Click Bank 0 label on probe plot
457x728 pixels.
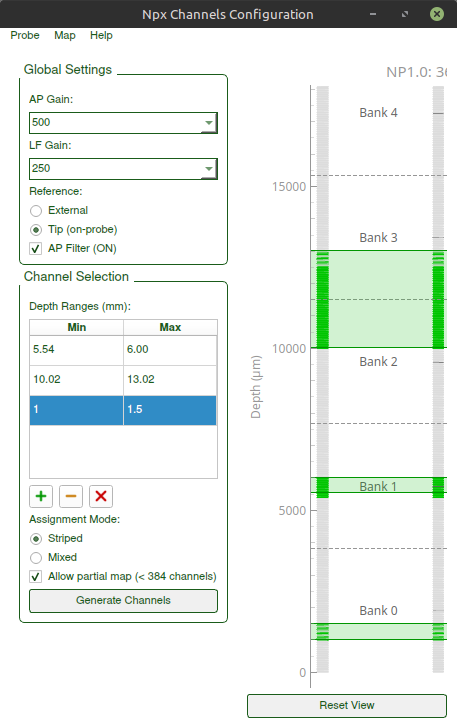[x=378, y=611]
